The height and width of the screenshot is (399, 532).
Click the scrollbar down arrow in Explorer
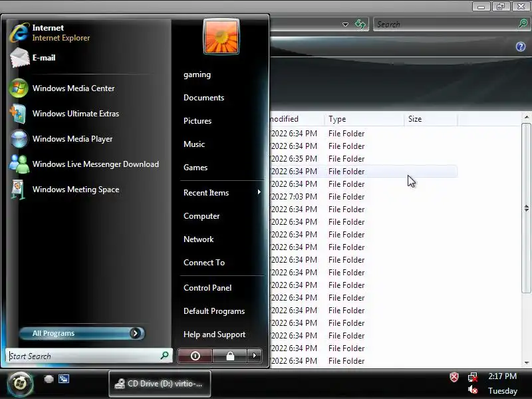click(x=526, y=363)
